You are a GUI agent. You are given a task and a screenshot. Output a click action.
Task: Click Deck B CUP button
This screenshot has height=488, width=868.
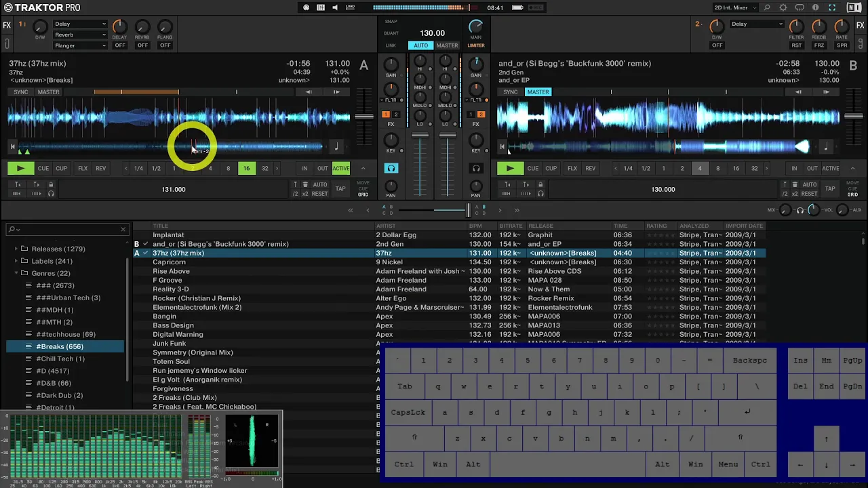point(551,168)
